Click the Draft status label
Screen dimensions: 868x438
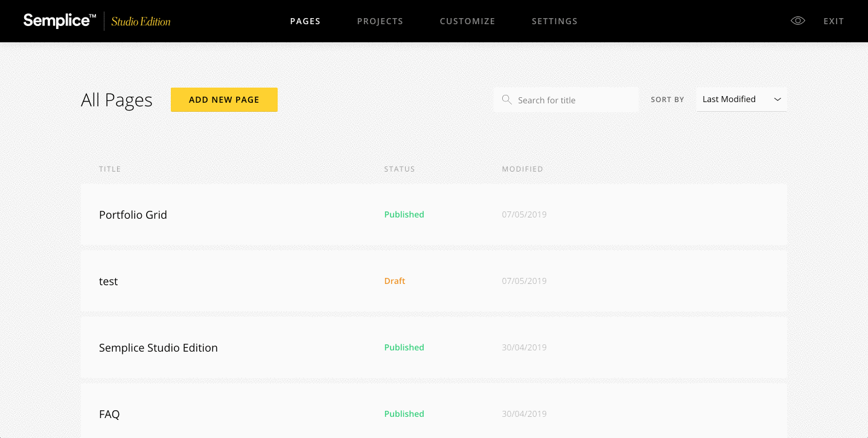pos(394,281)
